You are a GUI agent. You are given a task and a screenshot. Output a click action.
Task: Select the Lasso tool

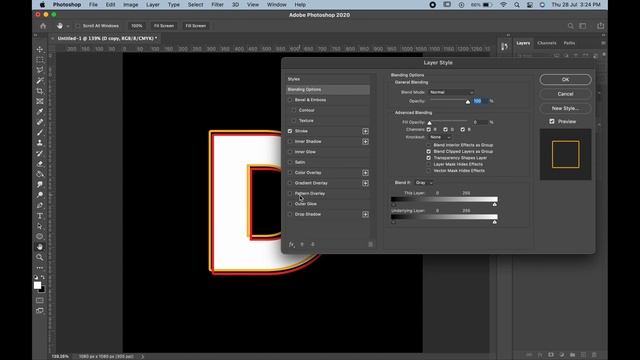tap(40, 70)
